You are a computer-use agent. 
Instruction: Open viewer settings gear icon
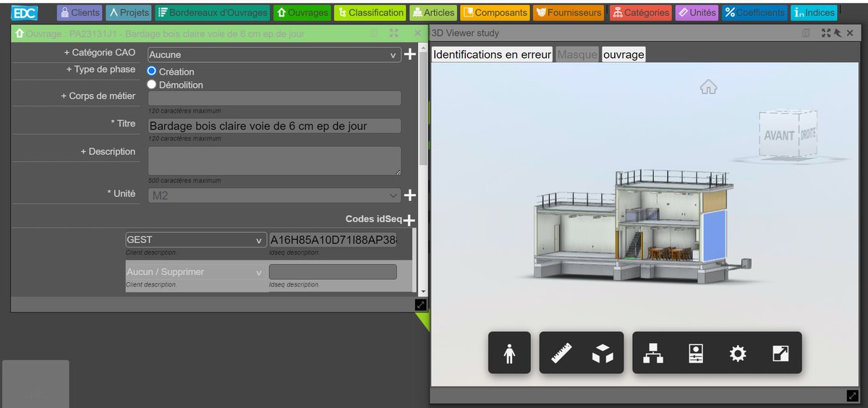(x=737, y=353)
